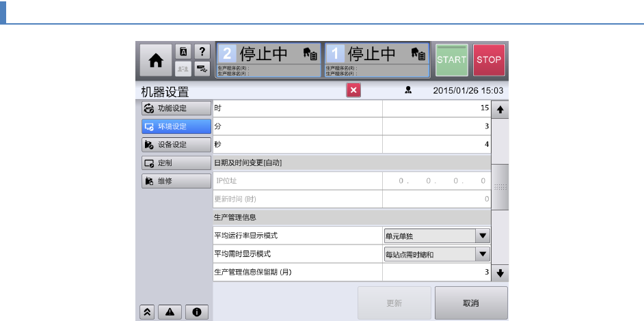Select unit 1 status panel 停止中

click(x=377, y=60)
